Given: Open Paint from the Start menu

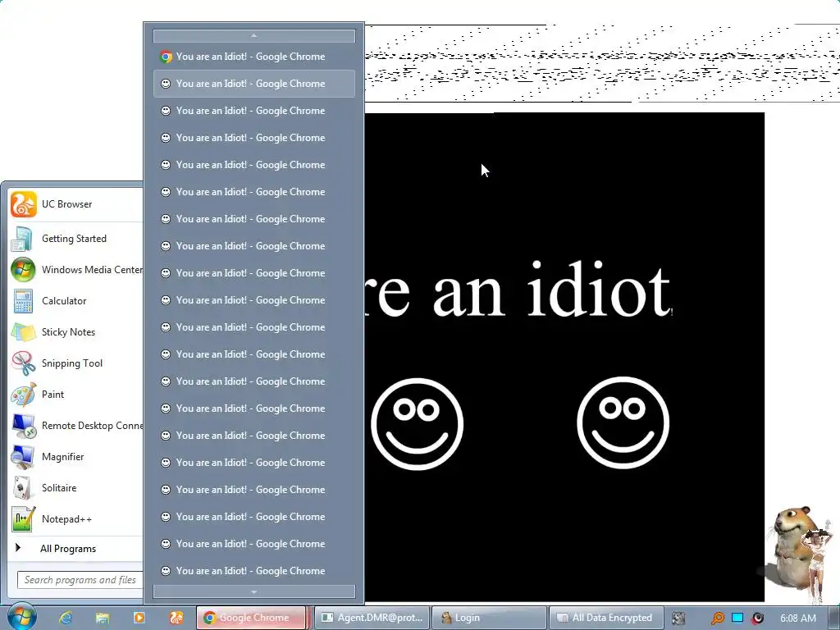Looking at the screenshot, I should click(x=75, y=395).
